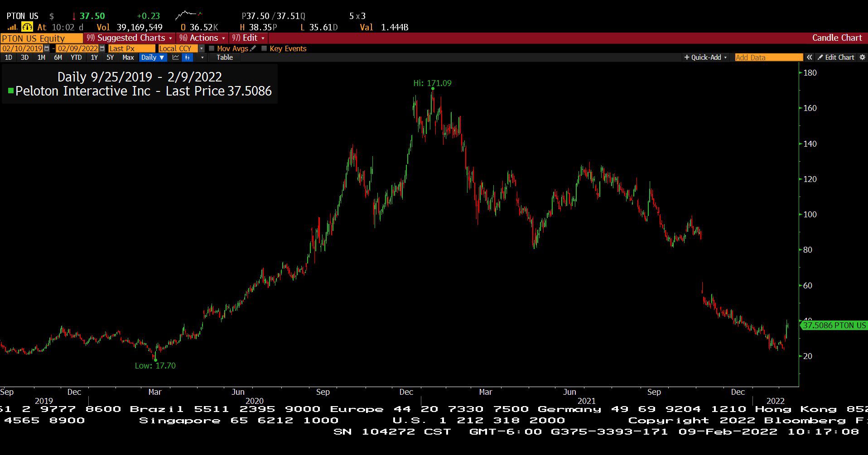Open the start date calendar picker icon
The image size is (868, 455).
47,48
